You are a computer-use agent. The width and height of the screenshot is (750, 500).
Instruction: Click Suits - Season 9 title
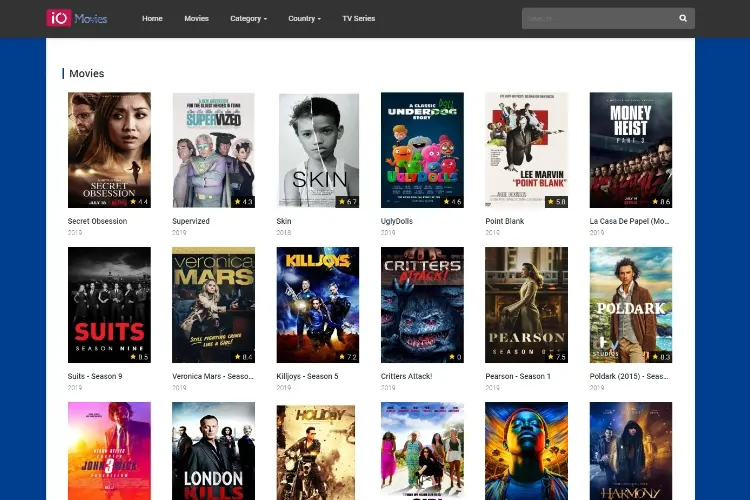(x=95, y=376)
